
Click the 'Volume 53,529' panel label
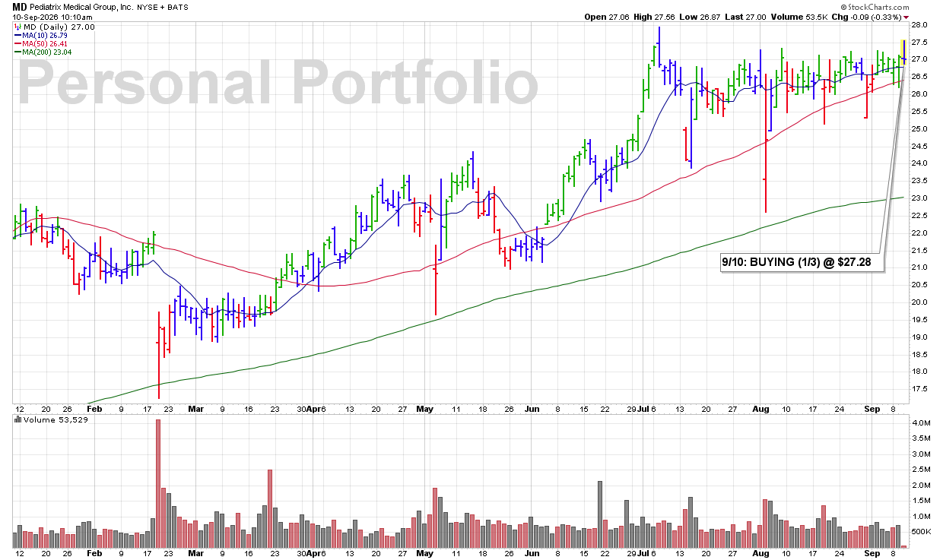[51, 419]
